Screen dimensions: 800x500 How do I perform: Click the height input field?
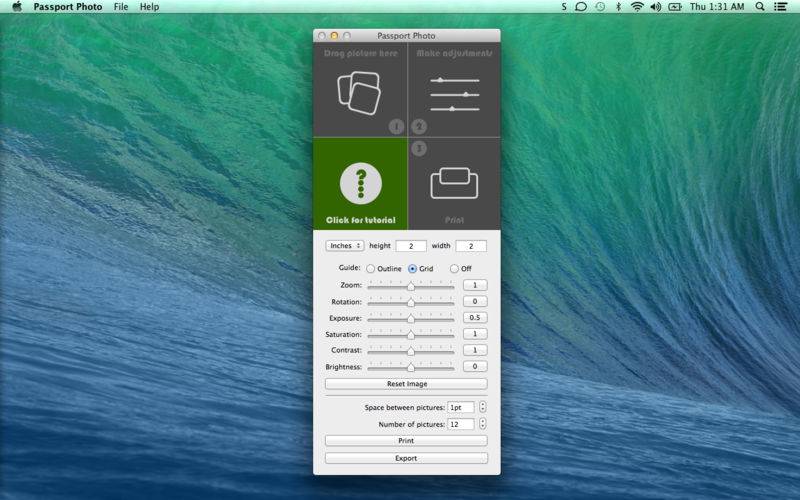pyautogui.click(x=410, y=246)
